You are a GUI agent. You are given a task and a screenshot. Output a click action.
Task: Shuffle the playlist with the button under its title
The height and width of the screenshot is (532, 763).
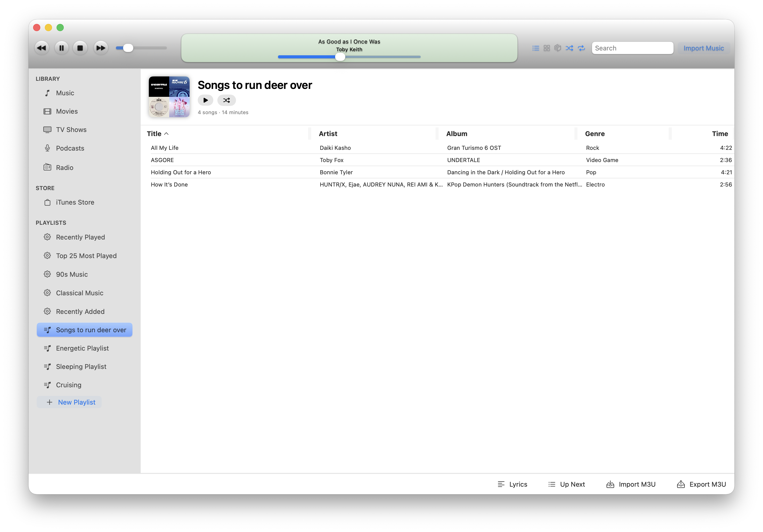tap(227, 100)
